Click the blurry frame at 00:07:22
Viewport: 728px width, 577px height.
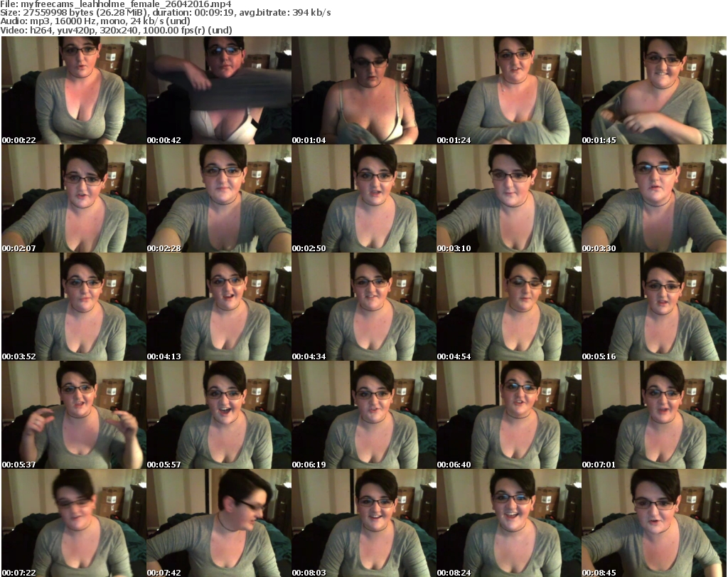(x=74, y=523)
